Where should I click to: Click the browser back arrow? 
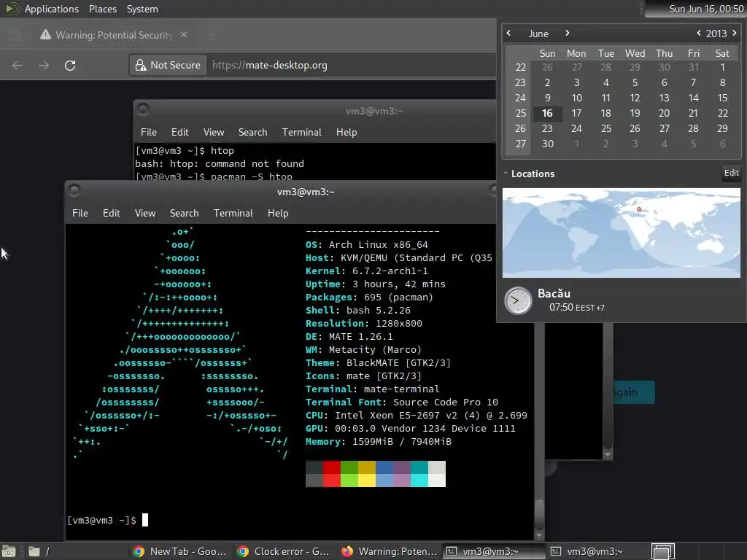[18, 65]
